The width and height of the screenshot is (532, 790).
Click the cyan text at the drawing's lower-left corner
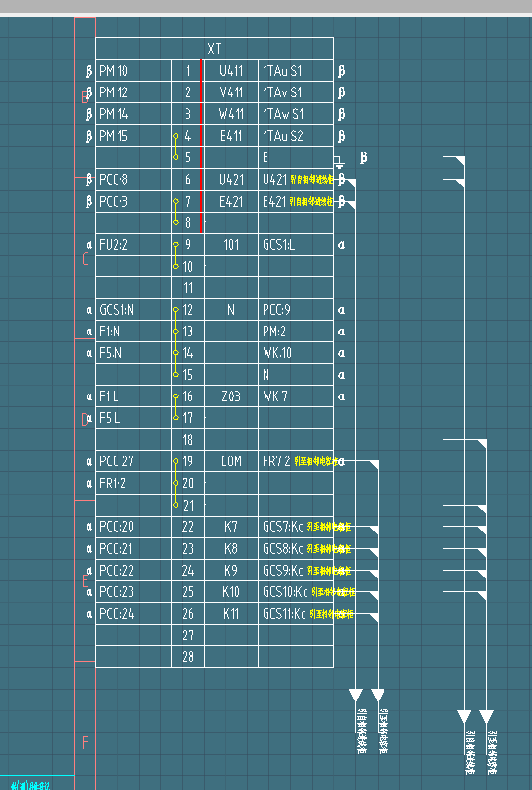click(30, 785)
